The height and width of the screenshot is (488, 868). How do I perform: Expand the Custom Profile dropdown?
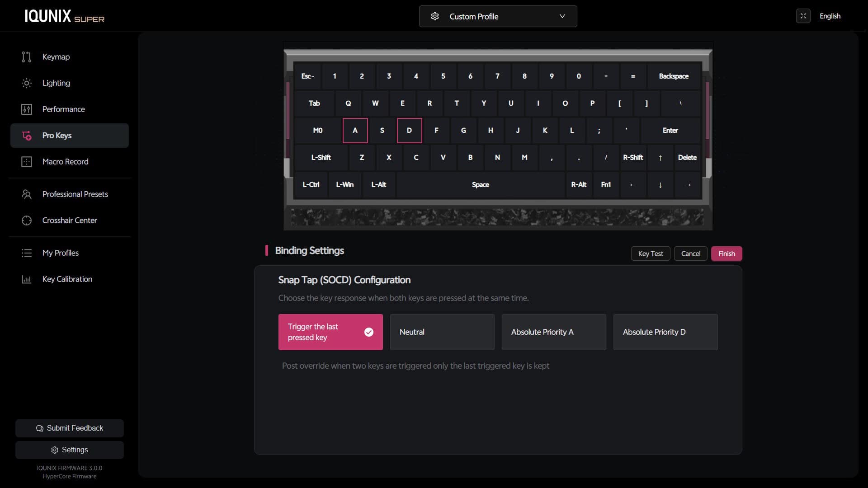click(498, 16)
